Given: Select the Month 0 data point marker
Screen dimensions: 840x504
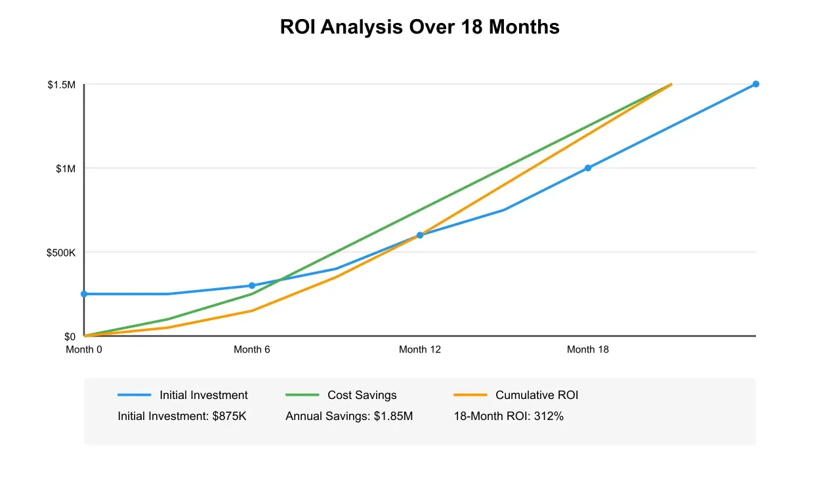Looking at the screenshot, I should 83,294.
